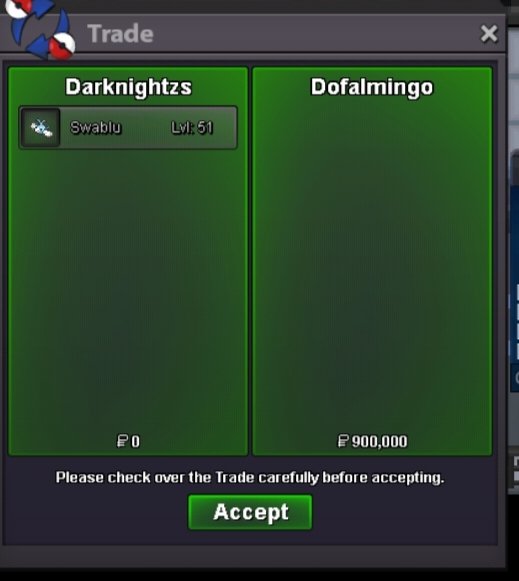The width and height of the screenshot is (519, 581).
Task: Click the red Poké Ball in Trade logo
Action: click(x=61, y=46)
